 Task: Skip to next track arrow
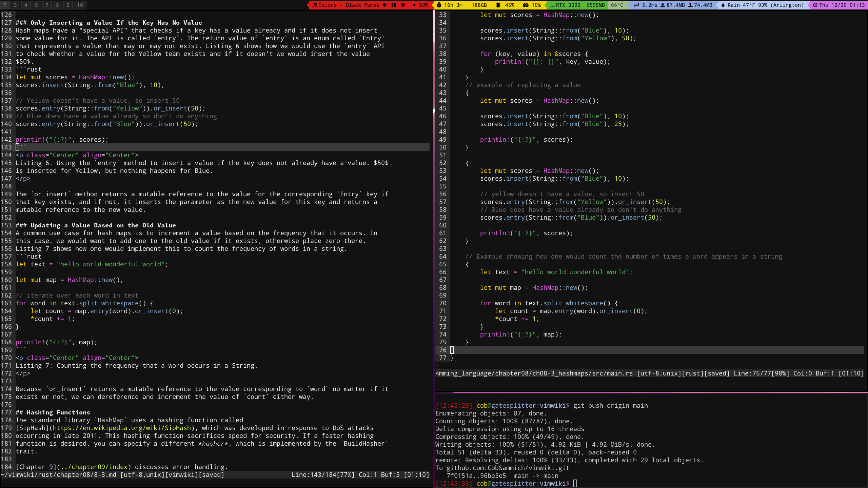click(x=403, y=5)
